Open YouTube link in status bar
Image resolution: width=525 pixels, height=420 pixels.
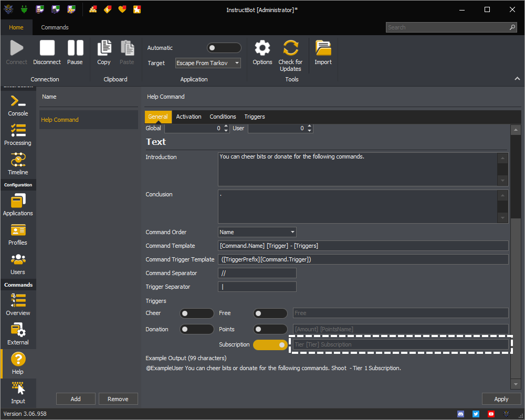(x=491, y=414)
